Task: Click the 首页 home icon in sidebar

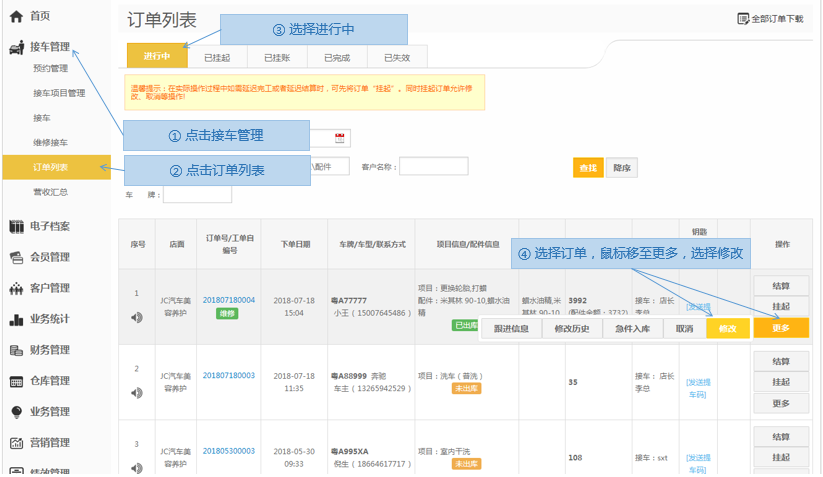Action: point(16,17)
